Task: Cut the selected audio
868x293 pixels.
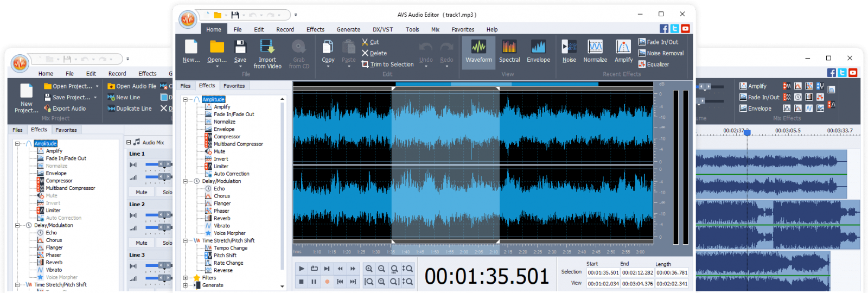Action: point(371,42)
